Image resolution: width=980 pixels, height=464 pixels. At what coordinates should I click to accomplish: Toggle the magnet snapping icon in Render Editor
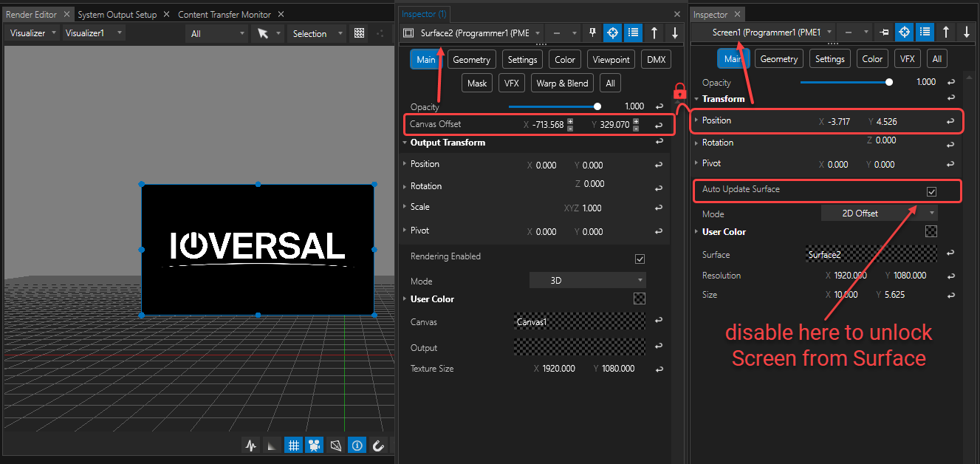(378, 446)
